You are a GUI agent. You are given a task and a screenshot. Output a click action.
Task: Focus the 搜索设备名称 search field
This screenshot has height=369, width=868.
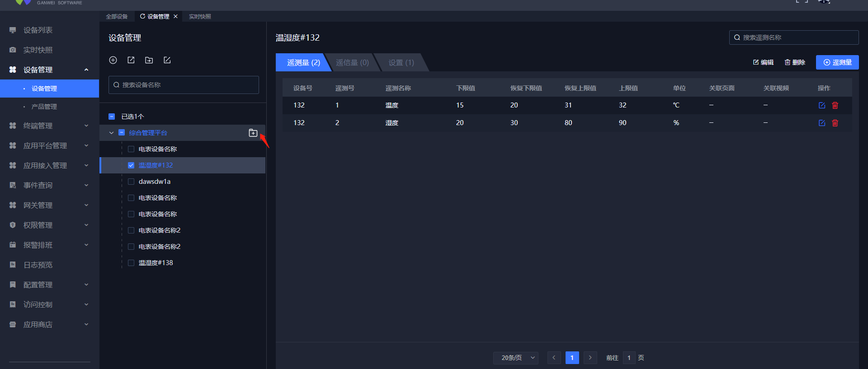coord(184,85)
